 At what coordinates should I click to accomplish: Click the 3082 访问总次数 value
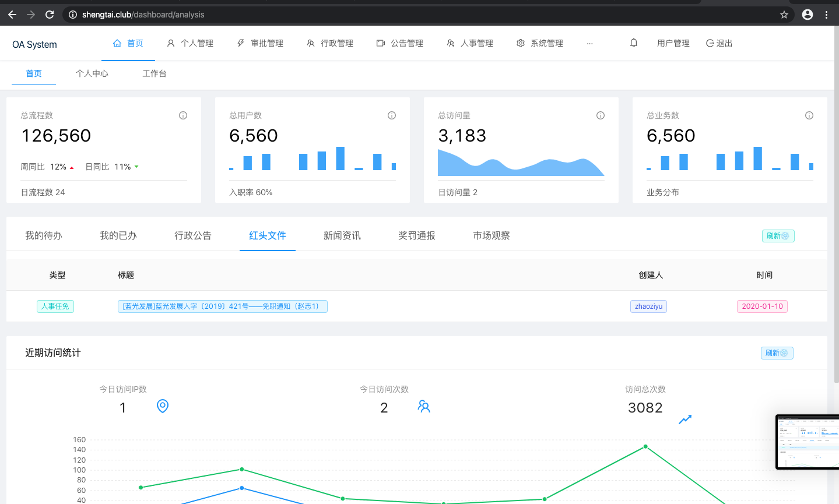pos(645,408)
